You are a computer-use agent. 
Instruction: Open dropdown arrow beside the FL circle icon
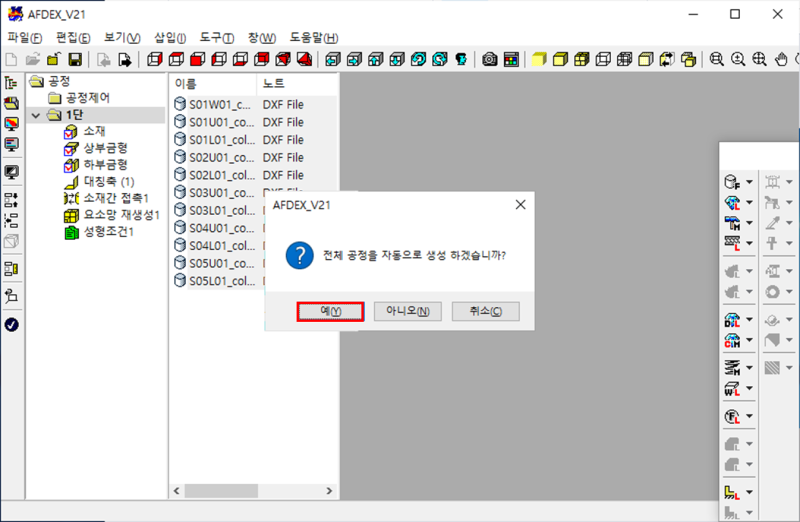[x=749, y=416]
